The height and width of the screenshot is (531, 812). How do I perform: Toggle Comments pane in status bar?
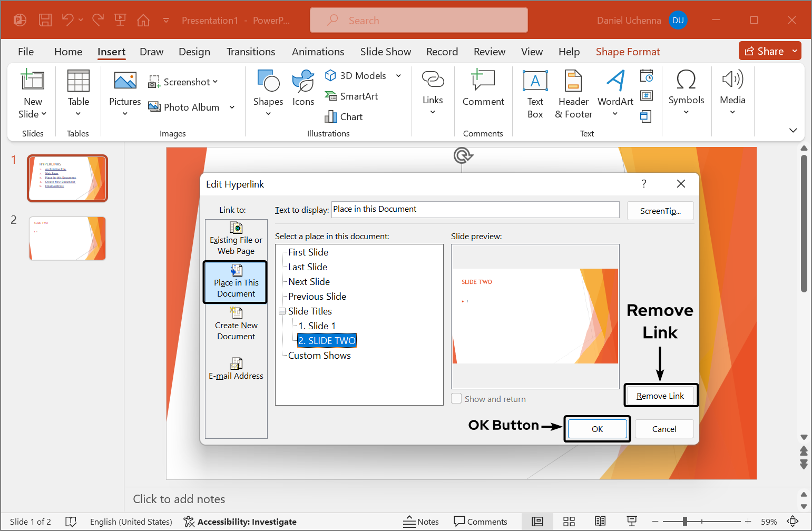[x=481, y=522]
